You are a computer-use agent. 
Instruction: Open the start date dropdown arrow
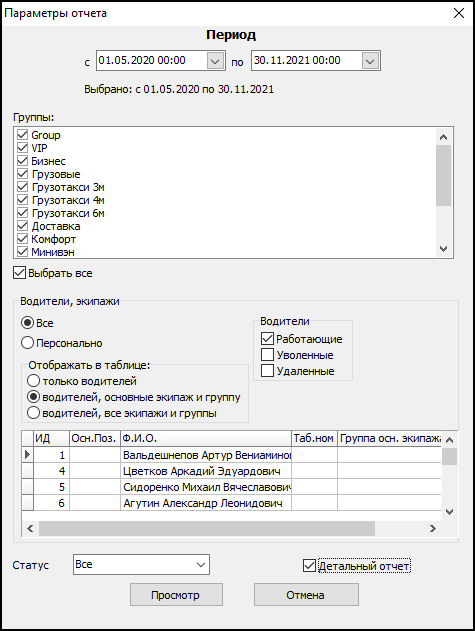[x=215, y=61]
